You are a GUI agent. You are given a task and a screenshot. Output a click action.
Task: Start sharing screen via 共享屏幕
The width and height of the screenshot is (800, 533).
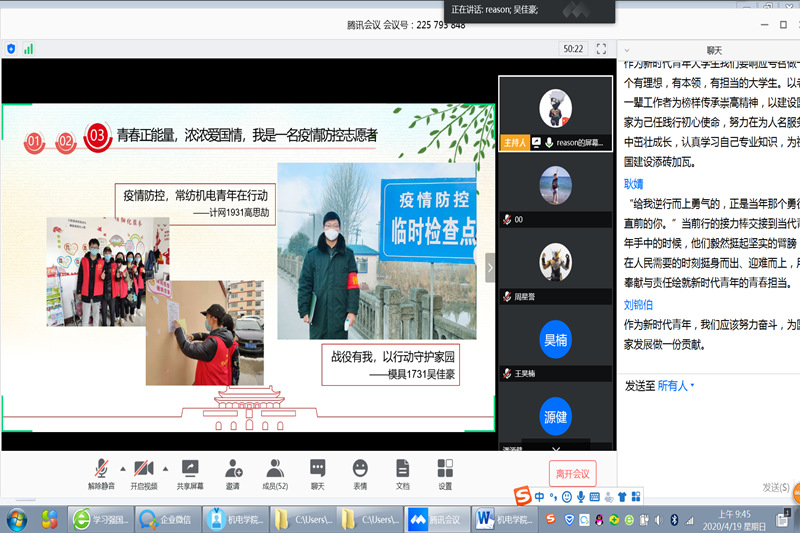point(190,474)
